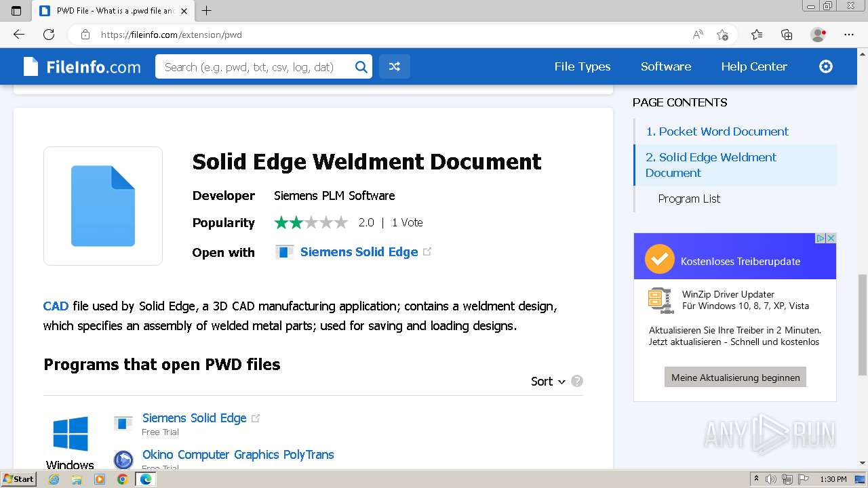Image resolution: width=868 pixels, height=488 pixels.
Task: Jump to Pocket Word Document section
Action: (x=717, y=131)
